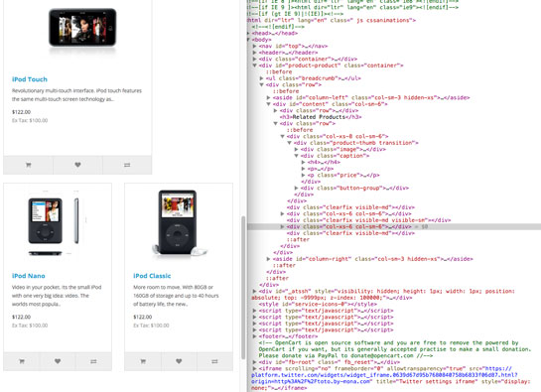The image size is (541, 392).
Task: Expand the h4 element node
Action: coord(303,162)
